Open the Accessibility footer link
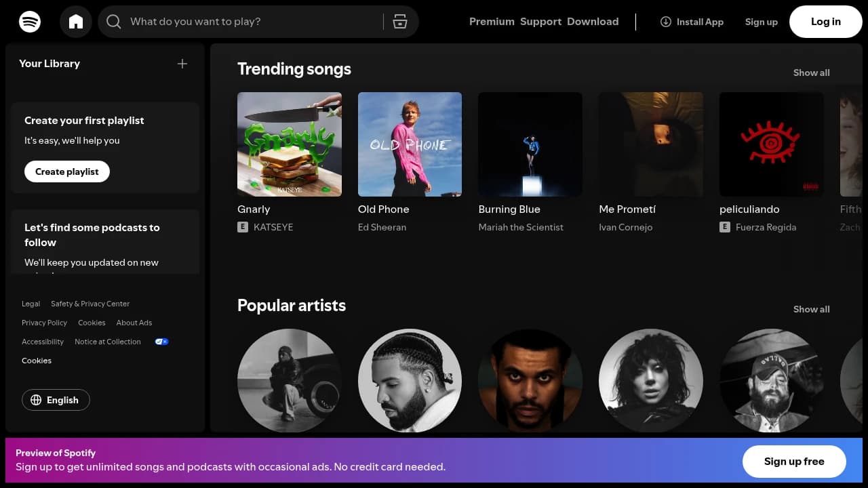 43,342
